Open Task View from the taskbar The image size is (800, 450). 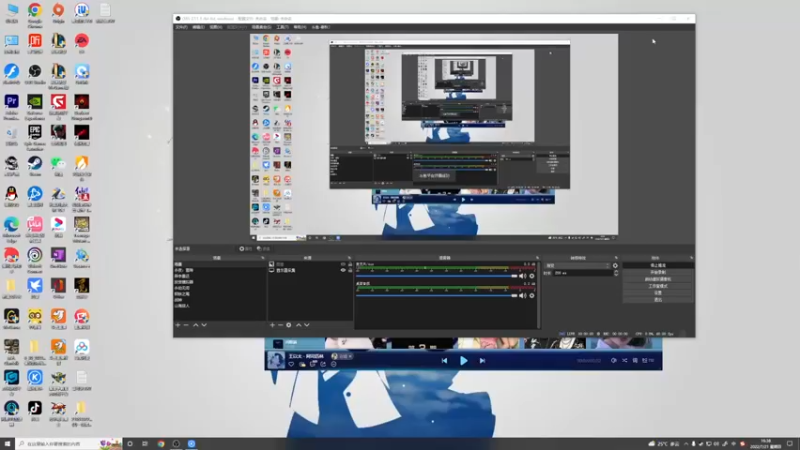(145, 444)
